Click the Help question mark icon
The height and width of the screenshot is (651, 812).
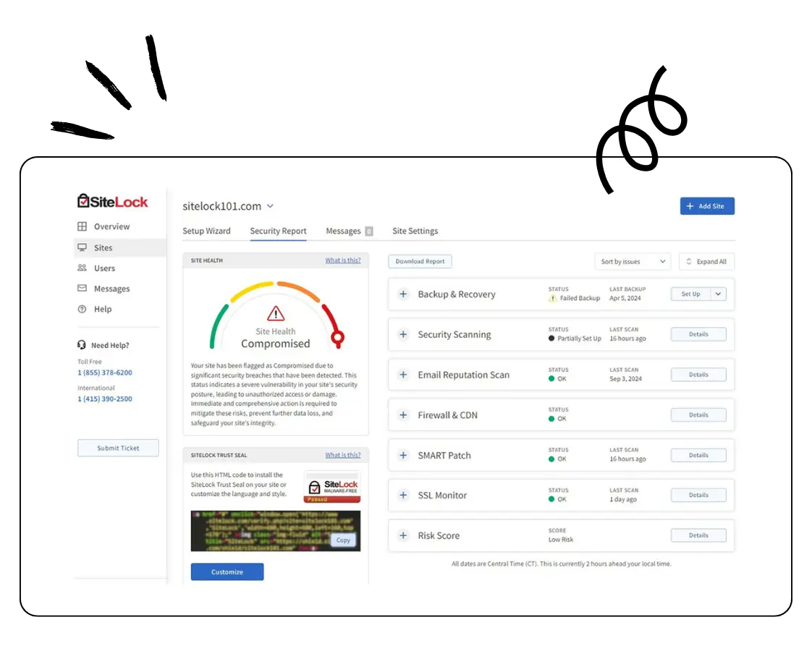point(82,309)
